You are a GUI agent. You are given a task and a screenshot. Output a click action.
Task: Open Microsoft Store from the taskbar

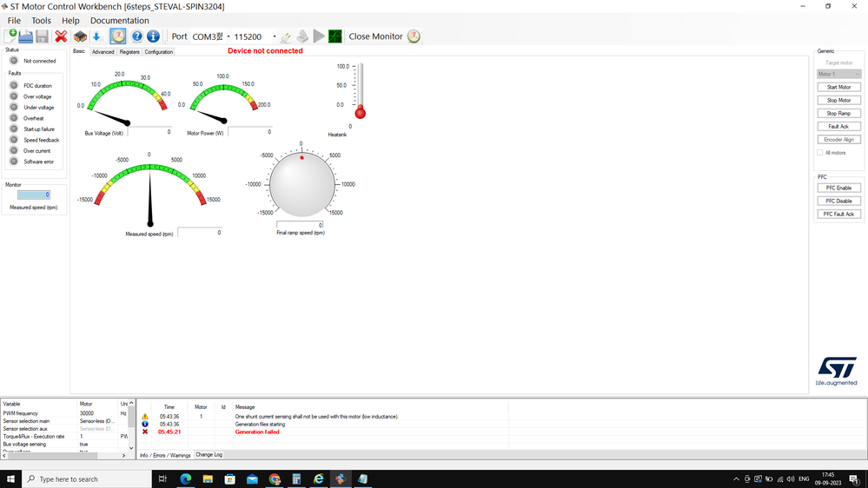229,479
